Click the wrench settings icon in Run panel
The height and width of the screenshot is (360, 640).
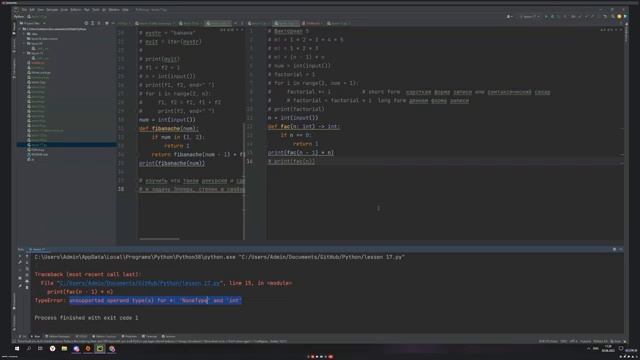point(20,262)
